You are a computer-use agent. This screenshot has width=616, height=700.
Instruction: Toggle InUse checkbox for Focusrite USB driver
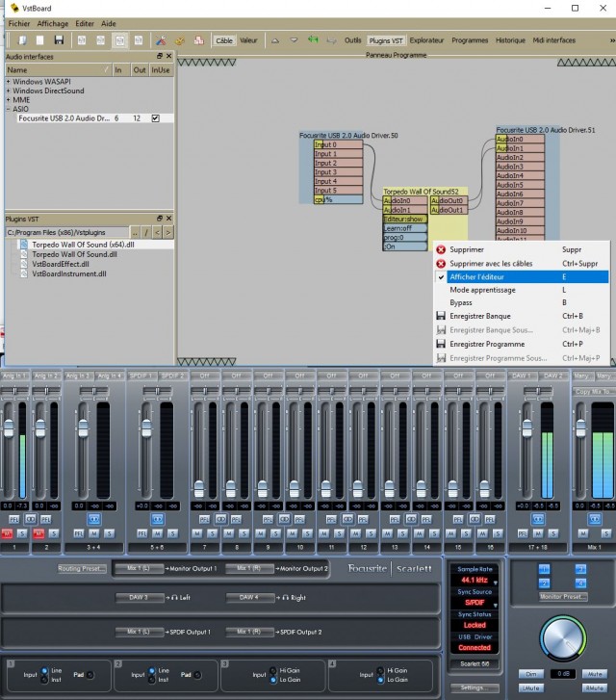point(156,118)
